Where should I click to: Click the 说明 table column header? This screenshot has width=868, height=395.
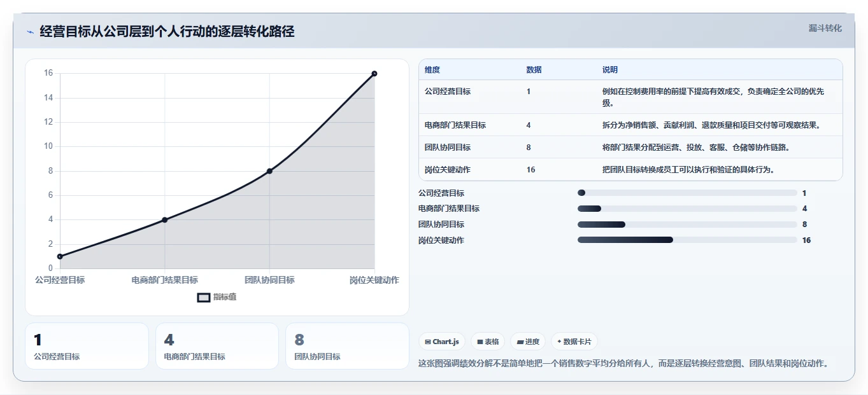tap(610, 70)
